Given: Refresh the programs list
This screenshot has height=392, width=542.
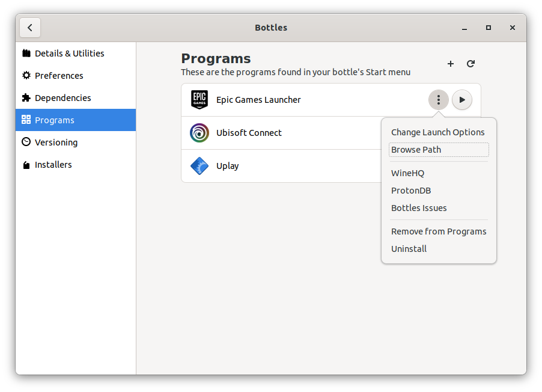Looking at the screenshot, I should tap(470, 64).
